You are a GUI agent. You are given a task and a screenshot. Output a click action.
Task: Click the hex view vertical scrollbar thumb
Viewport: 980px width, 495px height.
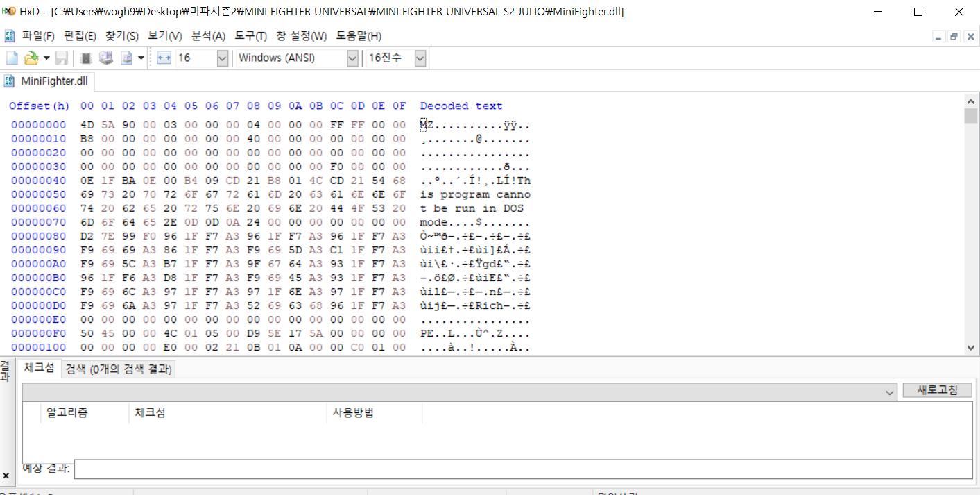tap(970, 115)
